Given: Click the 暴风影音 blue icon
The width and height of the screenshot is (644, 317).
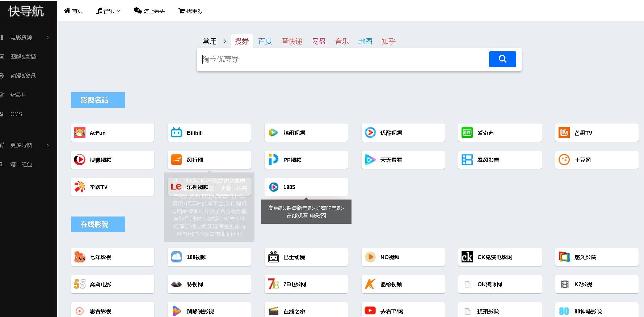Looking at the screenshot, I should coord(467,160).
